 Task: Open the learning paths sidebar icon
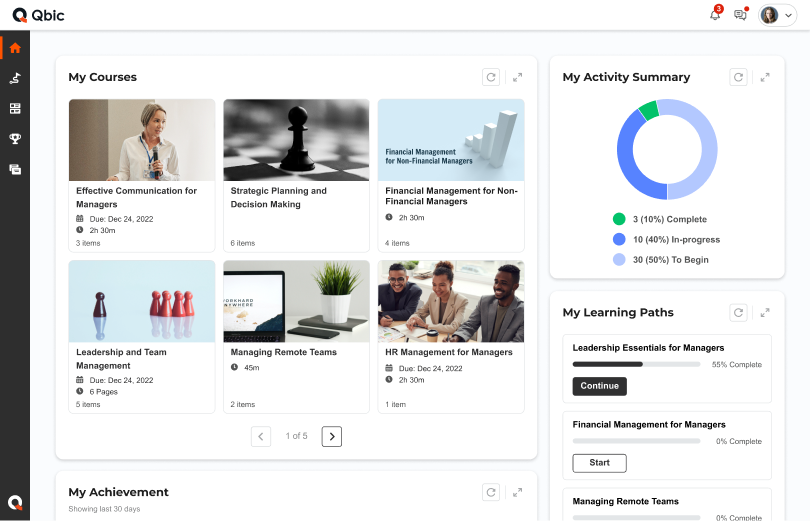tap(15, 78)
